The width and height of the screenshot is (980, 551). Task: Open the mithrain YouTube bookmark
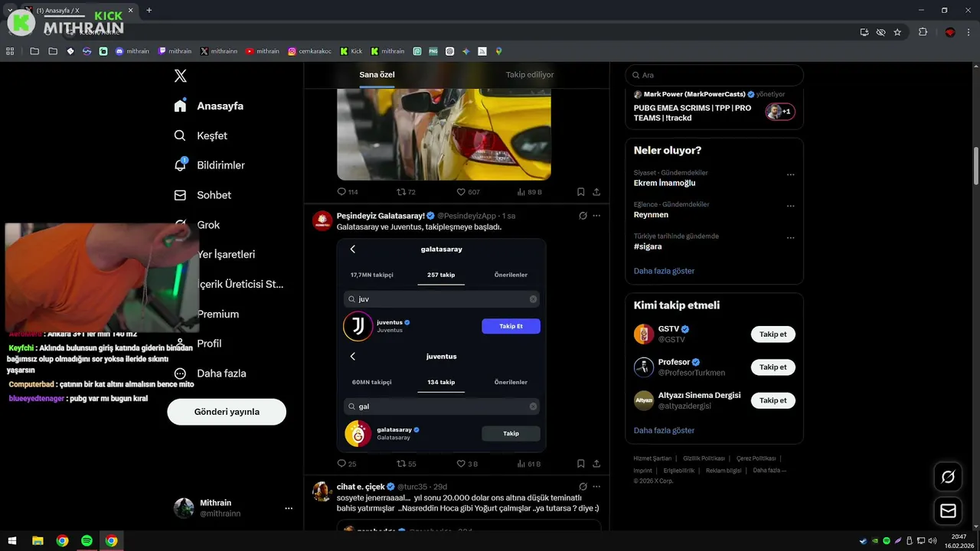263,51
